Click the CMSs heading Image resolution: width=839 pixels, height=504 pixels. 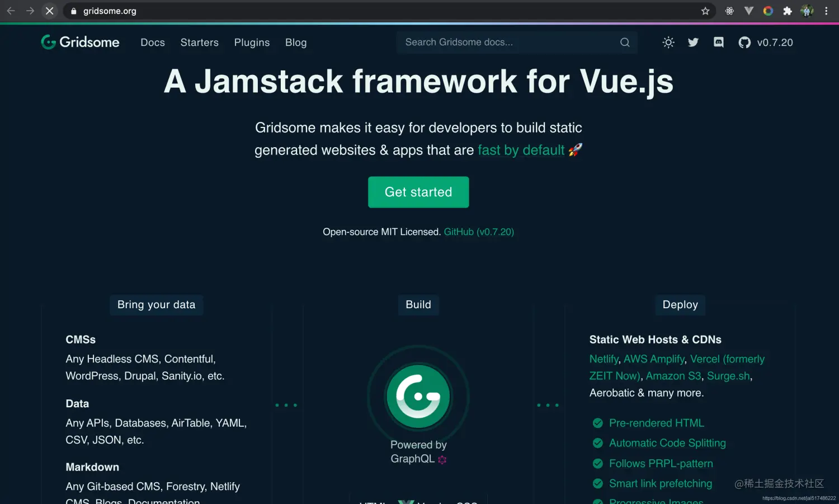click(x=81, y=340)
